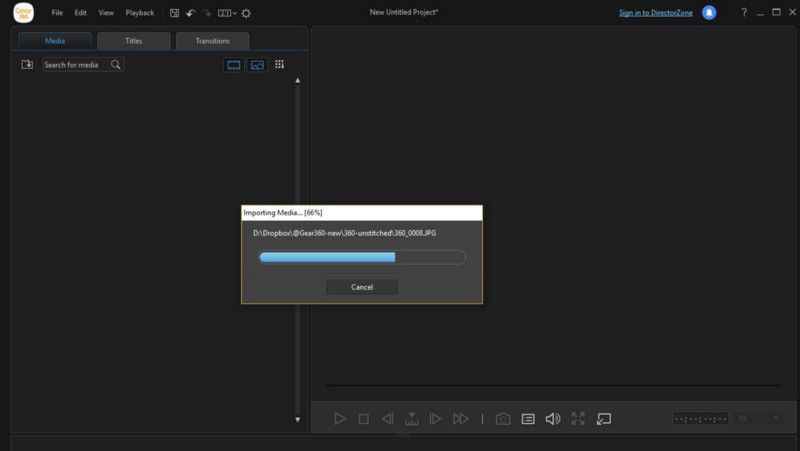Open the library grid view menu
Viewport: 800px width, 451px height.
280,64
